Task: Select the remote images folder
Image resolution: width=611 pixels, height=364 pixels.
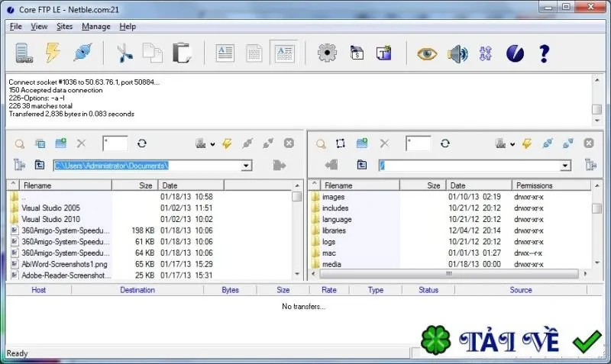Action: pyautogui.click(x=333, y=197)
